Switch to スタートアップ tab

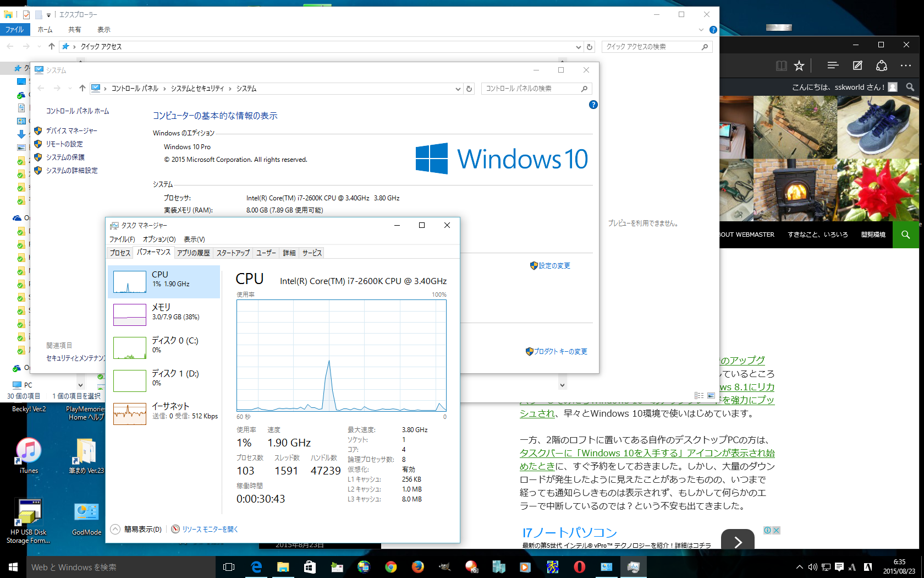(x=233, y=253)
